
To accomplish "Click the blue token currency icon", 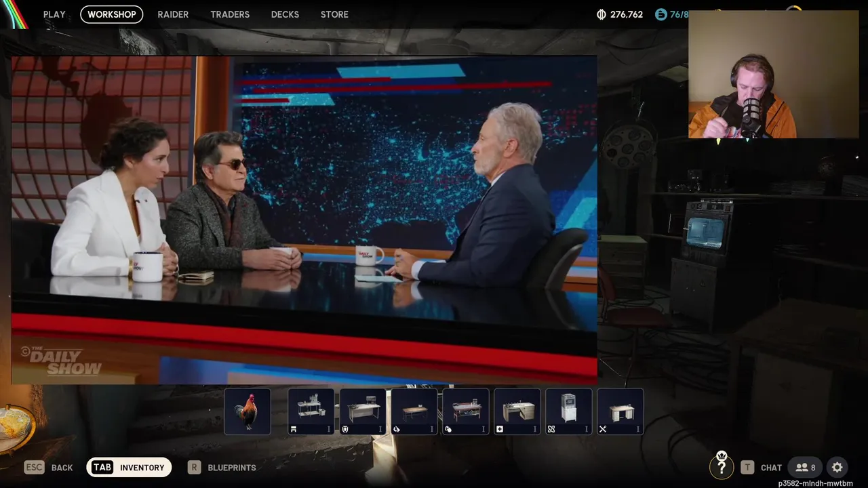I will (x=660, y=14).
